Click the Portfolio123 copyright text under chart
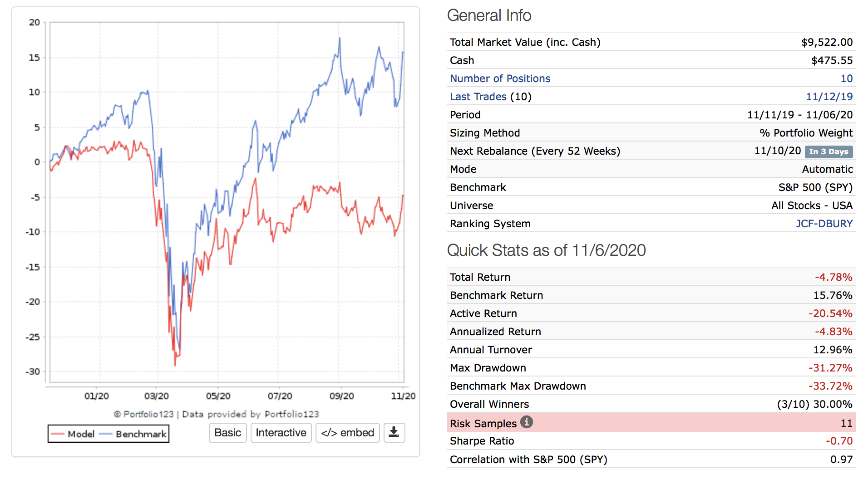This screenshot has width=868, height=479. pos(216,414)
